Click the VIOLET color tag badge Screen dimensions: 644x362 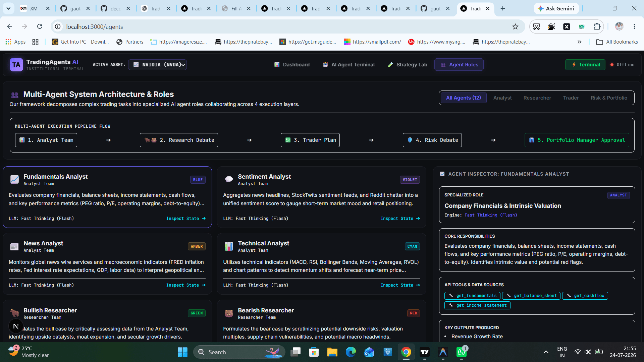tap(410, 180)
